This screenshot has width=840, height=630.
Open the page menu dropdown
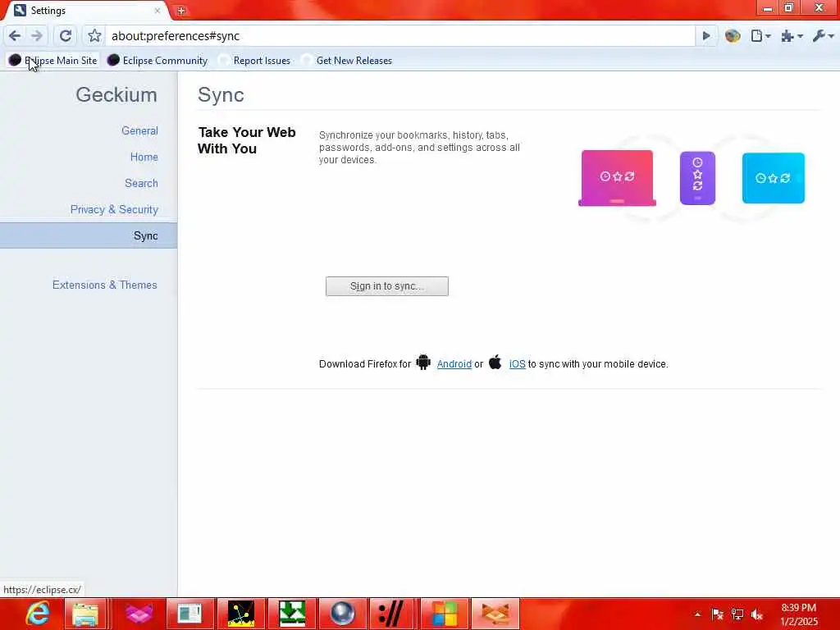[x=760, y=36]
